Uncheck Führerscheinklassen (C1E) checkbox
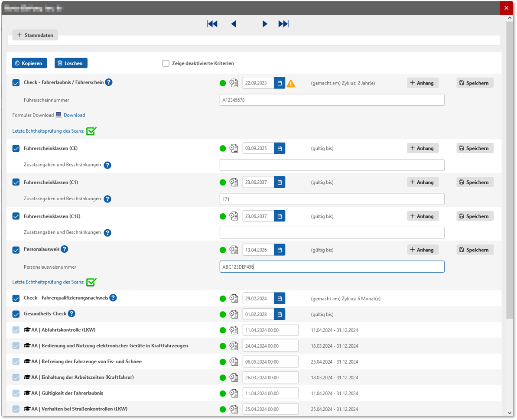 pyautogui.click(x=16, y=216)
